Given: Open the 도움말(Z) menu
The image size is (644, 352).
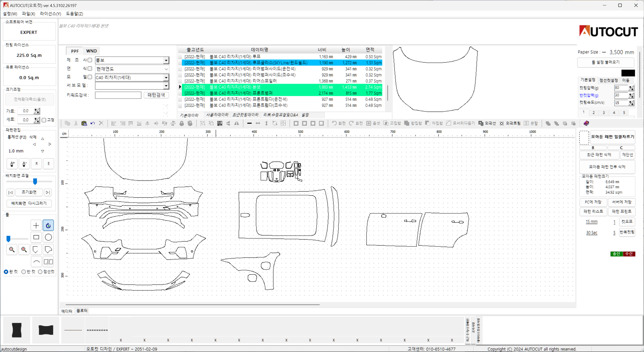Looking at the screenshot, I should click(x=75, y=14).
